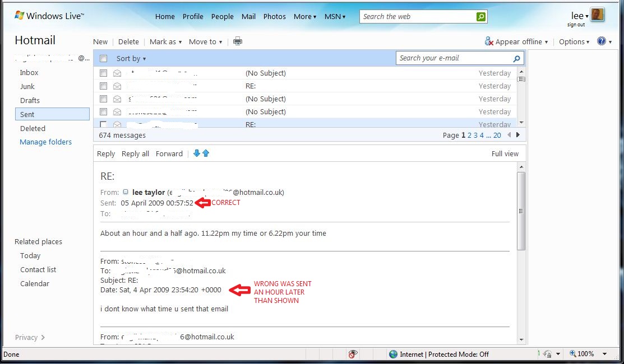Click the green web search magnifier button
Viewport: 624px width, 364px height.
480,16
